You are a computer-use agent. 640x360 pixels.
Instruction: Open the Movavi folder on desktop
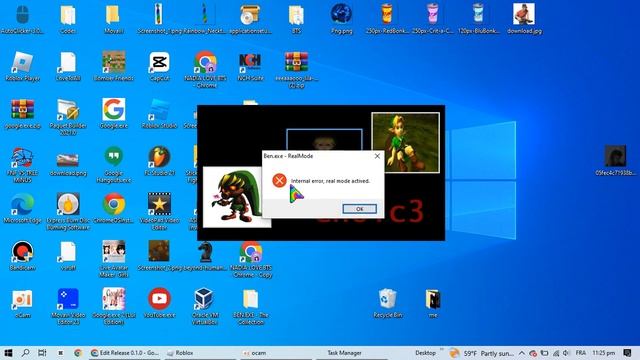pyautogui.click(x=113, y=19)
